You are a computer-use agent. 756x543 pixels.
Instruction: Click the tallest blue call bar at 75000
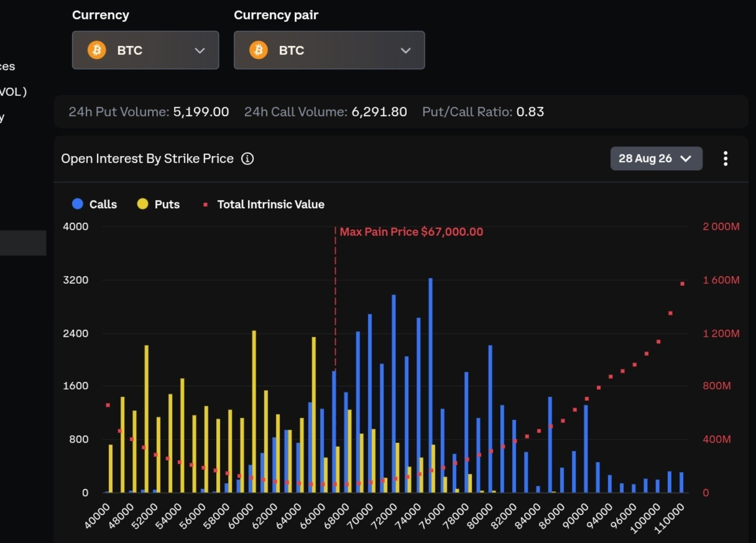coord(430,385)
